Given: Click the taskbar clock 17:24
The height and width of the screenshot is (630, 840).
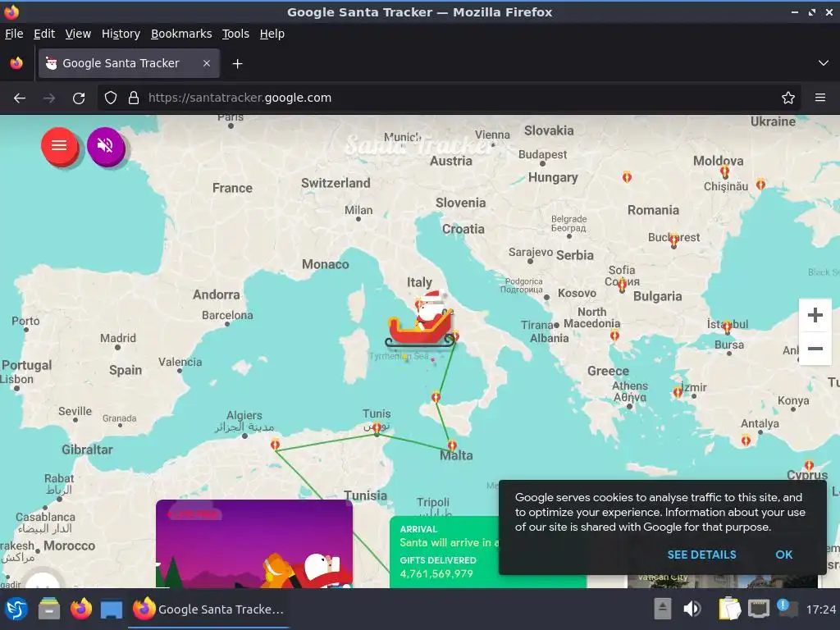Looking at the screenshot, I should click(820, 609).
